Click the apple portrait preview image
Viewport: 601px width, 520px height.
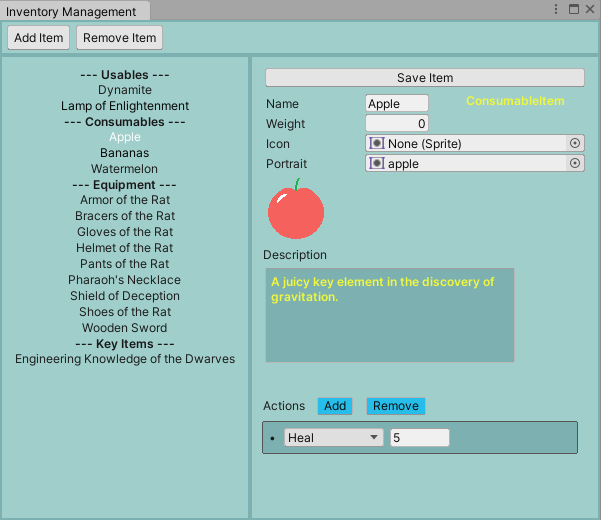(296, 210)
